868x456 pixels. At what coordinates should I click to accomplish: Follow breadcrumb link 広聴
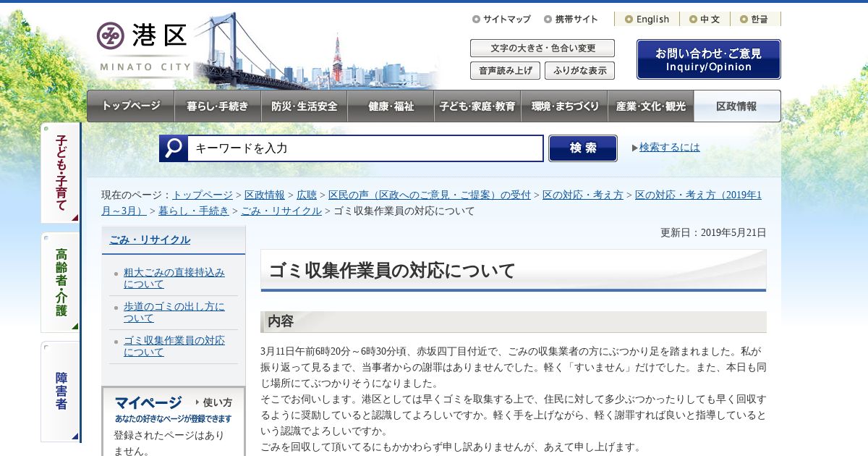tap(307, 195)
